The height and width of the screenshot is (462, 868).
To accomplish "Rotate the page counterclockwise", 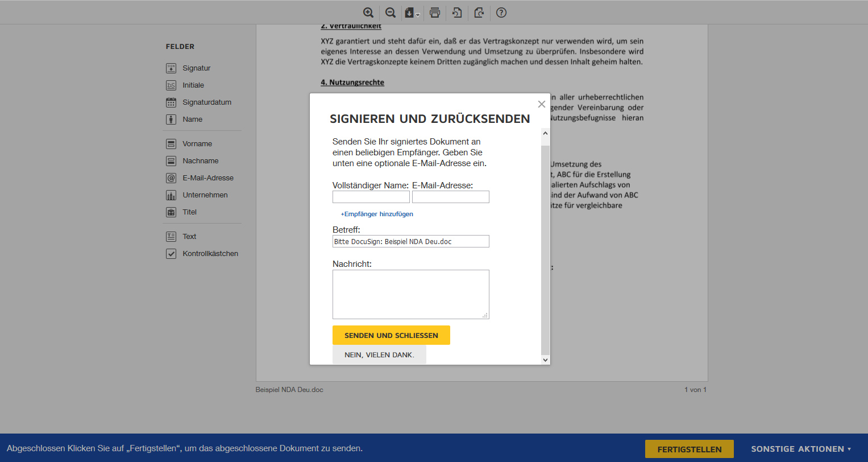I will [457, 13].
